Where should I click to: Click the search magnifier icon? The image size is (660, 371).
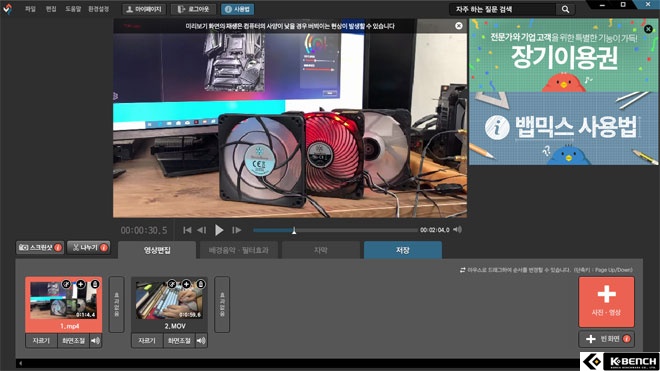pyautogui.click(x=565, y=9)
